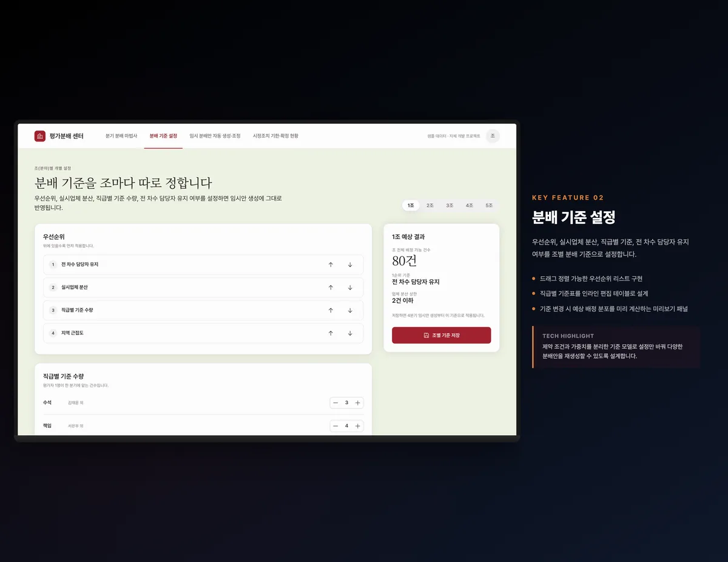Open the 분기 분배 마법사 tab
This screenshot has width=728, height=562.
[x=121, y=136]
